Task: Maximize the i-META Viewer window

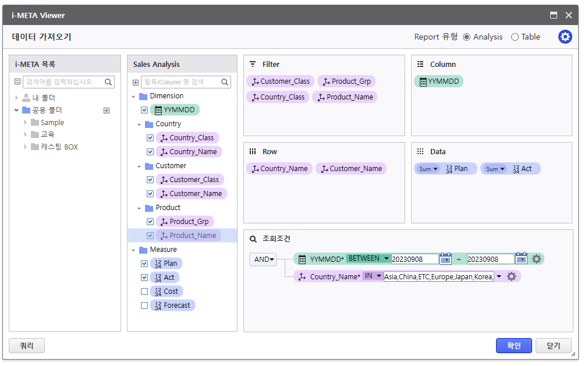Action: (x=554, y=15)
